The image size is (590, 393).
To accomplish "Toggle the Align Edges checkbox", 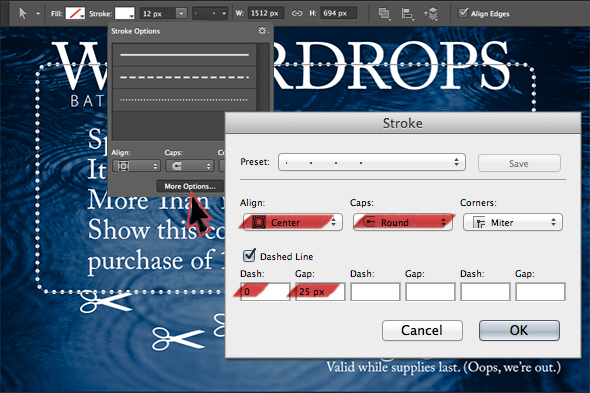I will tap(463, 13).
